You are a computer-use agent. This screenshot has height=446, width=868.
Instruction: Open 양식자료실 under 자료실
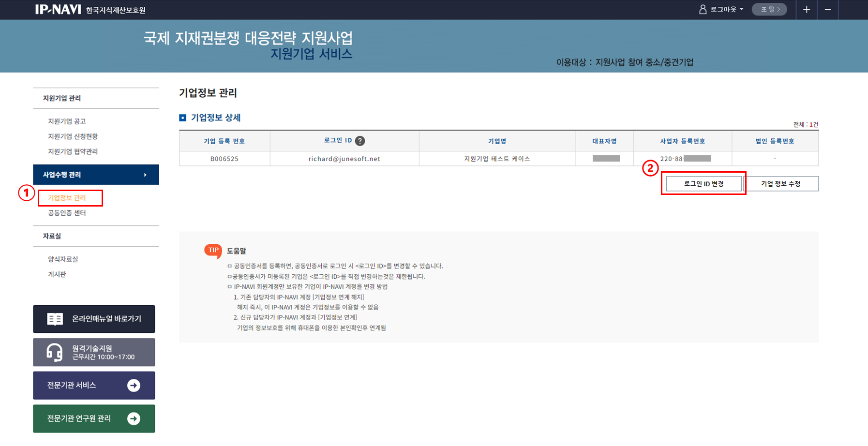pyautogui.click(x=63, y=259)
